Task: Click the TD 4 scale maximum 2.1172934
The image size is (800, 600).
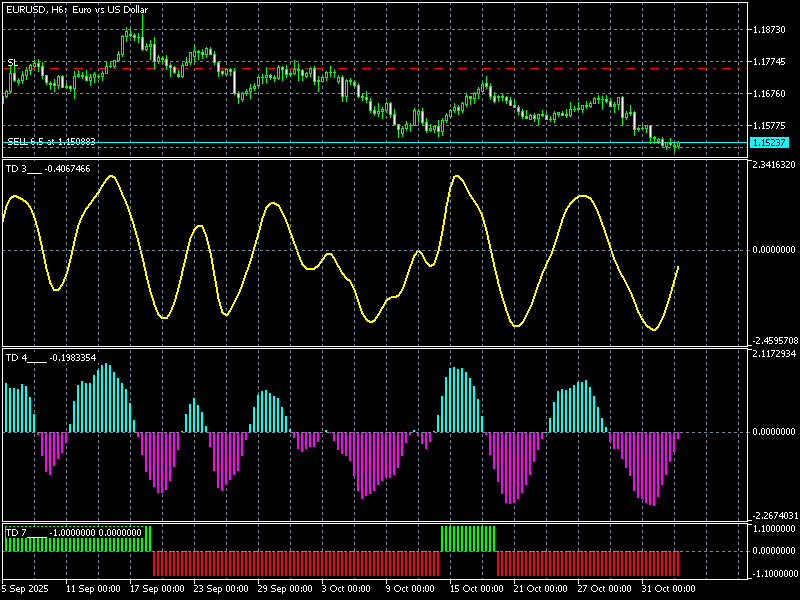Action: click(774, 354)
